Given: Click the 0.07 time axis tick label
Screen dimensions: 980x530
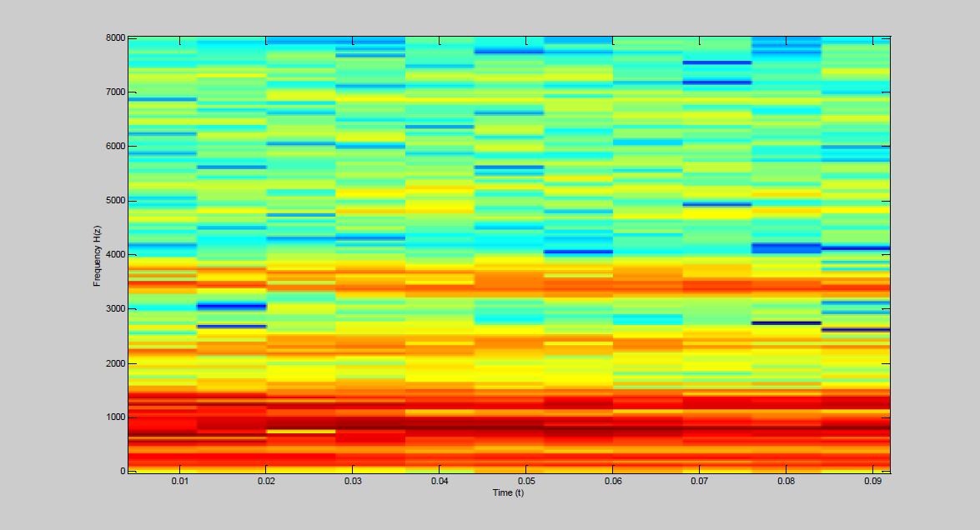Looking at the screenshot, I should [700, 482].
